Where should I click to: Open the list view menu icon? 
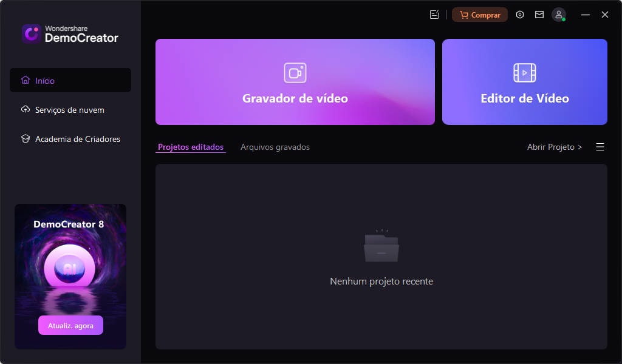tap(600, 147)
